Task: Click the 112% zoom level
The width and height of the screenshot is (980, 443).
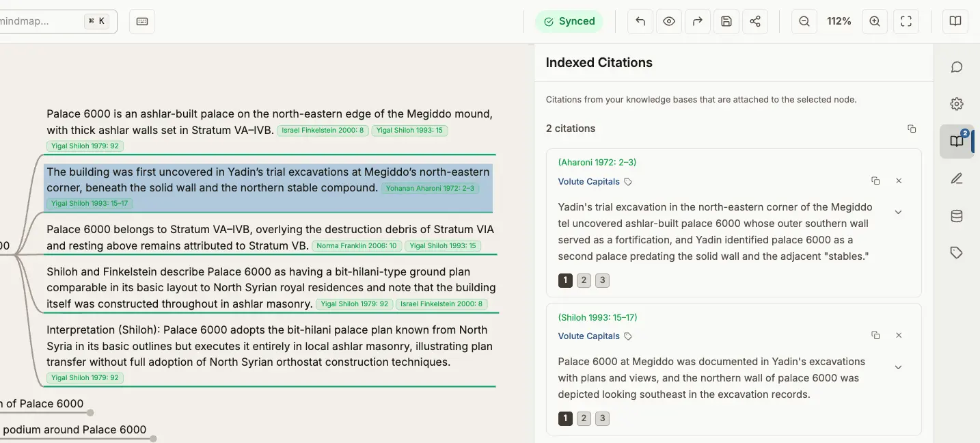Action: point(839,21)
